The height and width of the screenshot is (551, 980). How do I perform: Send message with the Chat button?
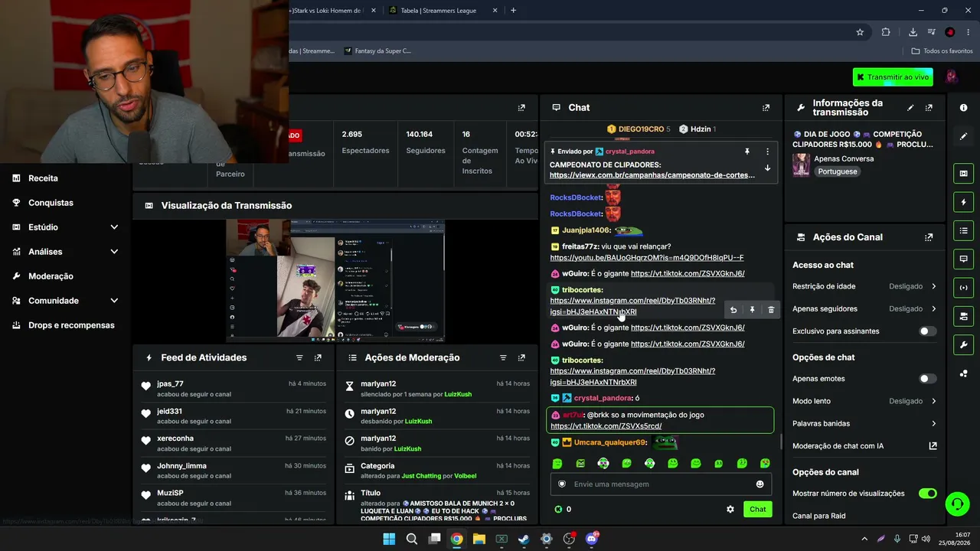coord(757,509)
